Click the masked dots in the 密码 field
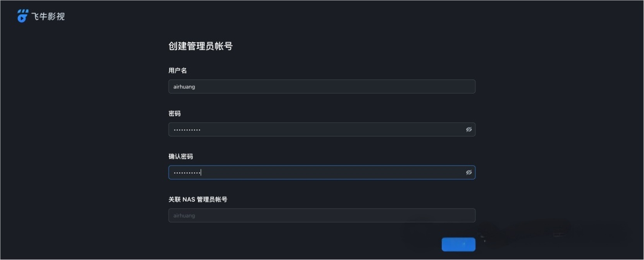 tap(187, 130)
